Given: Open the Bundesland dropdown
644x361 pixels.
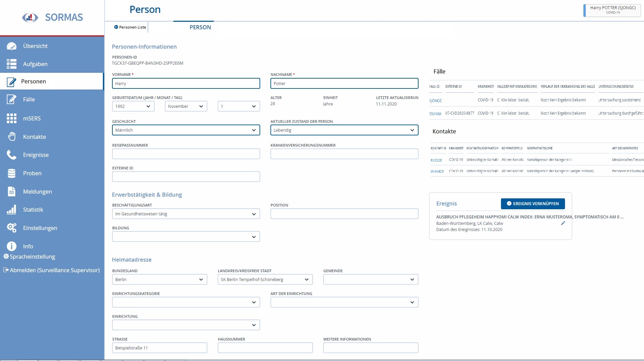Looking at the screenshot, I should tap(159, 279).
